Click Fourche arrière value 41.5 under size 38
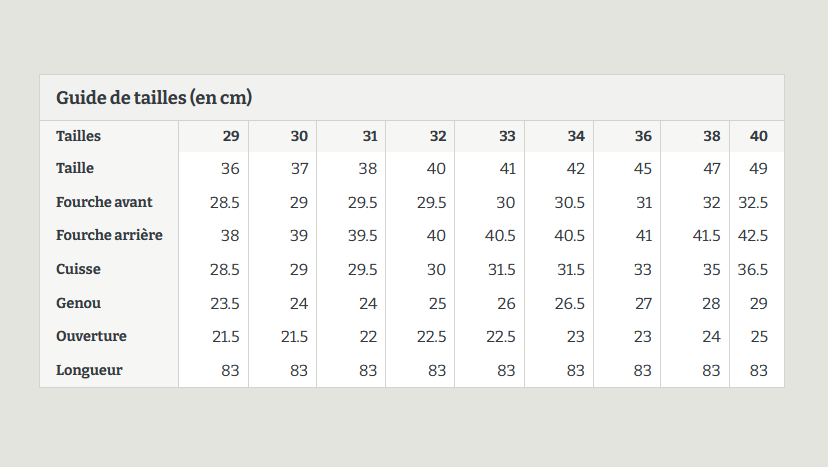The image size is (828, 467). (707, 236)
